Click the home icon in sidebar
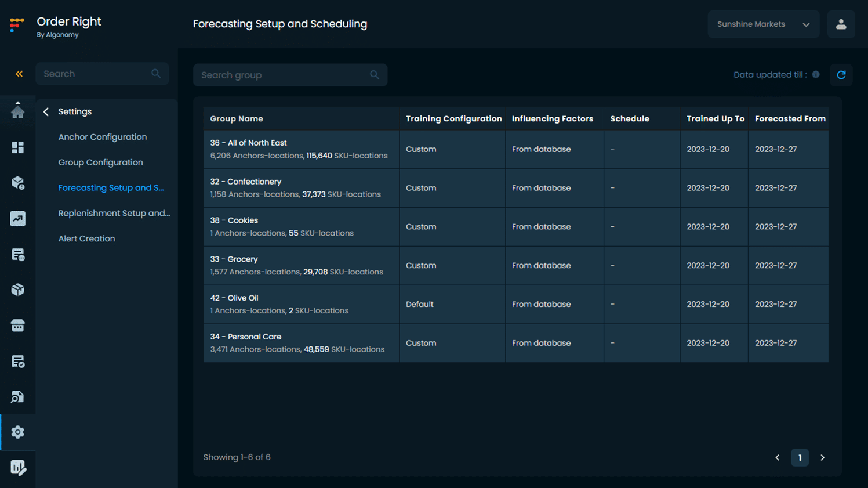This screenshot has width=868, height=488. [x=18, y=111]
